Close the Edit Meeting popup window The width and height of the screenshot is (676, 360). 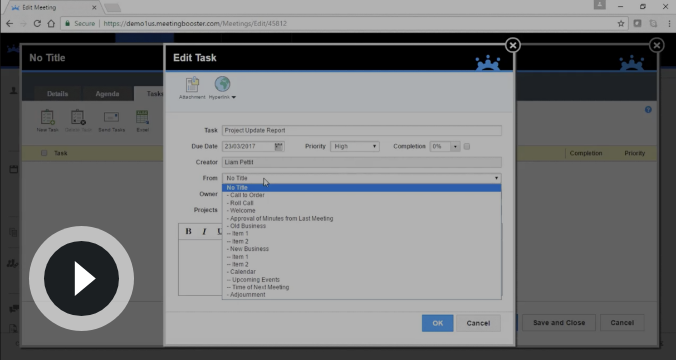[x=657, y=45]
